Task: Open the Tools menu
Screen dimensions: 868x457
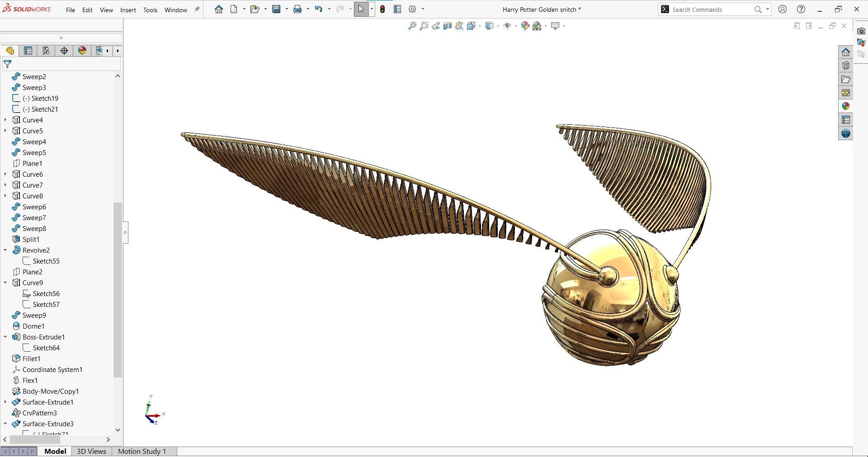Action: pyautogui.click(x=150, y=10)
